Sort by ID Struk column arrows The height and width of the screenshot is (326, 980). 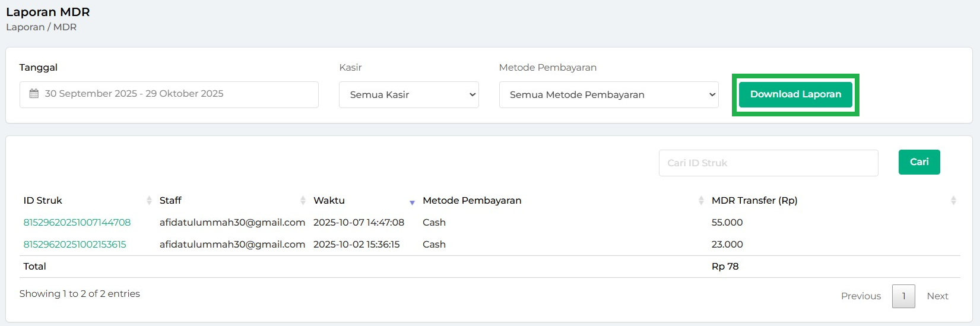(x=149, y=201)
